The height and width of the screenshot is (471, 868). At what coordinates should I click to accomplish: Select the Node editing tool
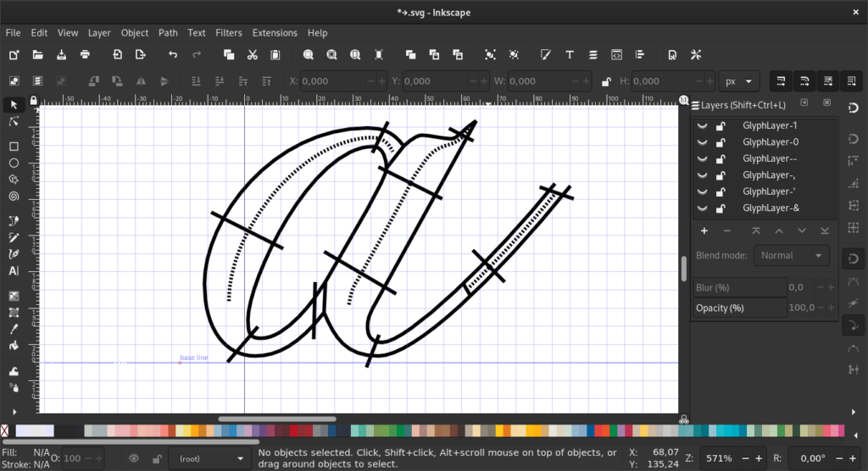[x=14, y=122]
